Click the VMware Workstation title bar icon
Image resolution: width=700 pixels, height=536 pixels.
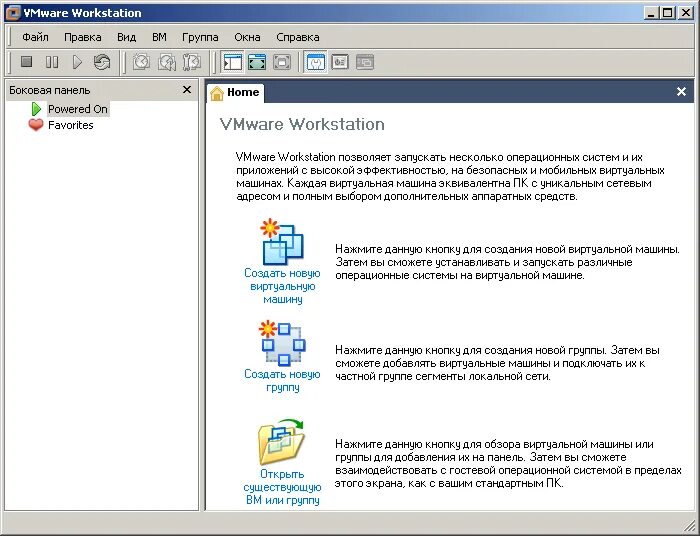pos(12,13)
